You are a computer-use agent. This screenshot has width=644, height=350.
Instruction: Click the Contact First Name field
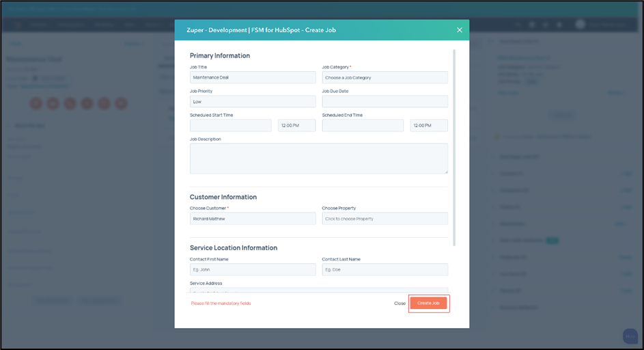pyautogui.click(x=253, y=269)
